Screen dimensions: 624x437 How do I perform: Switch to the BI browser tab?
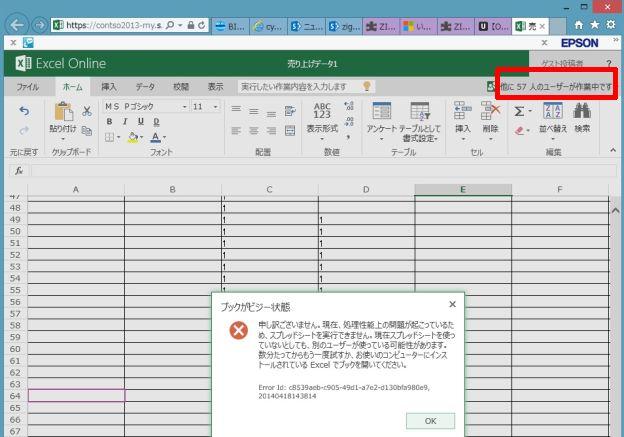tap(230, 27)
